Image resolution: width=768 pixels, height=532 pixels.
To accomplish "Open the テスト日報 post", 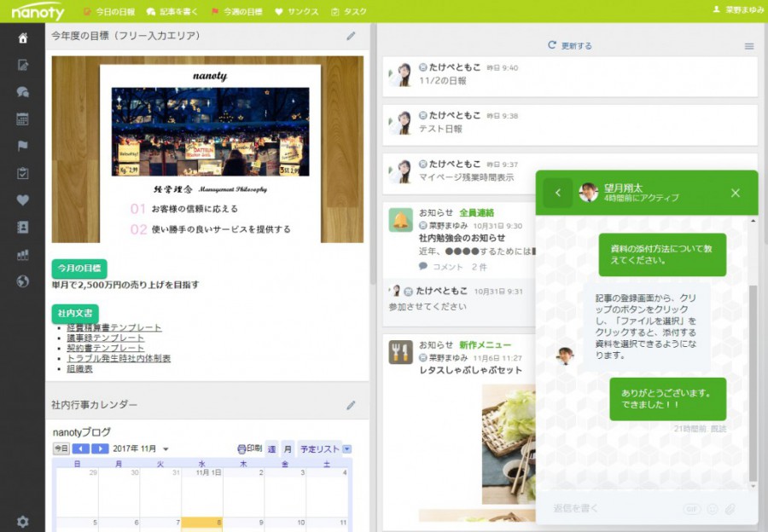I will click(x=570, y=124).
